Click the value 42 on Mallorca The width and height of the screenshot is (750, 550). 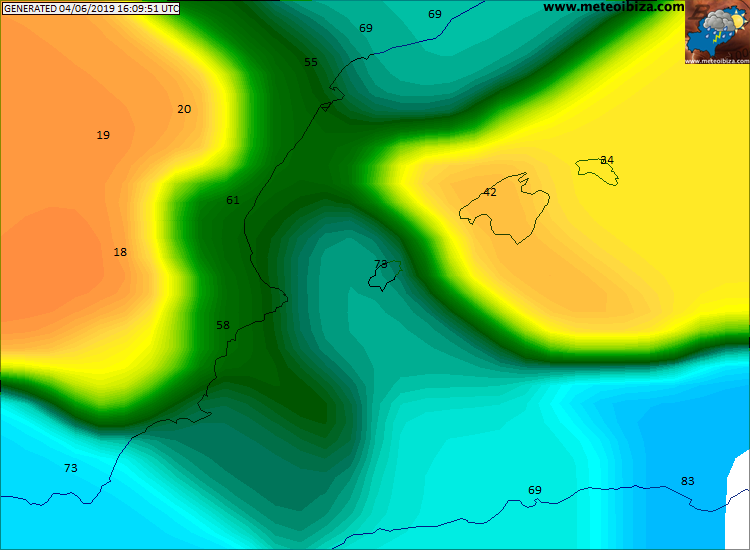point(490,192)
